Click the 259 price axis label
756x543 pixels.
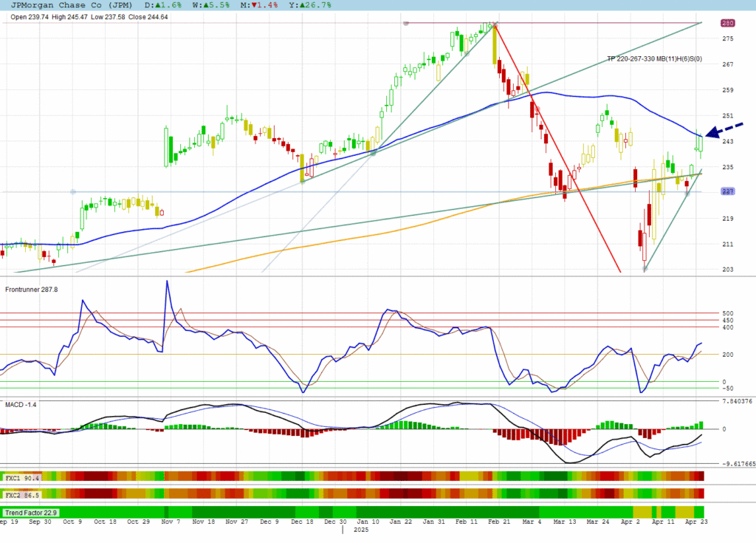pos(727,90)
